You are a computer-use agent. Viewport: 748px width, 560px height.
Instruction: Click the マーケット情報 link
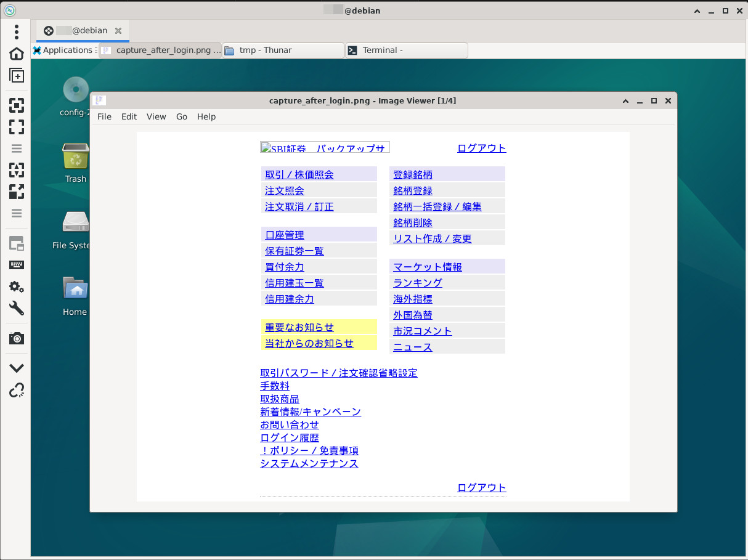pos(428,267)
